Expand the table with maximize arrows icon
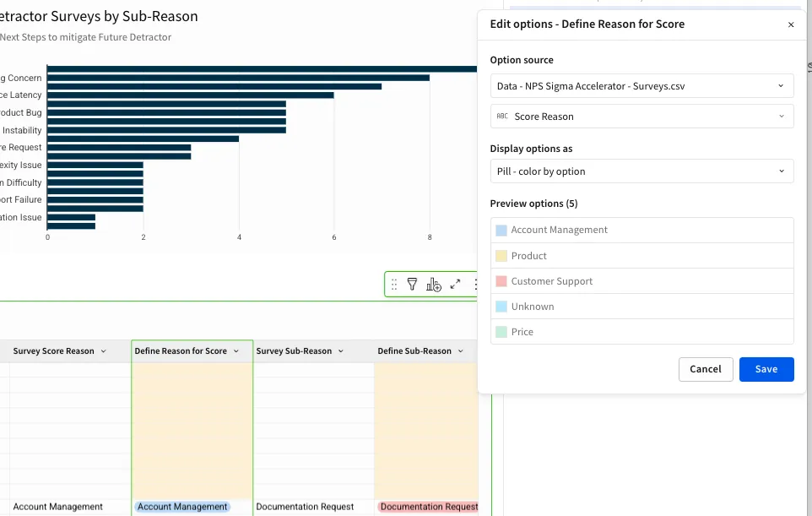The height and width of the screenshot is (516, 812). [x=456, y=285]
